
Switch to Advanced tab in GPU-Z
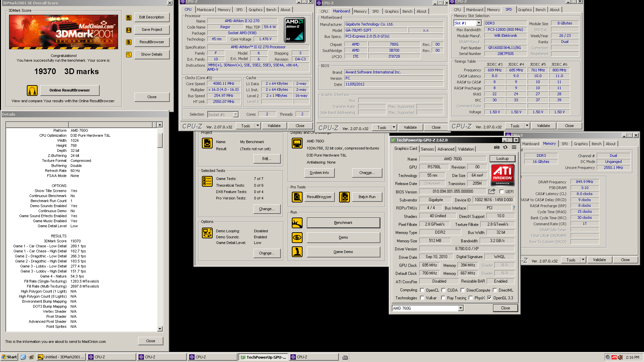pos(446,149)
